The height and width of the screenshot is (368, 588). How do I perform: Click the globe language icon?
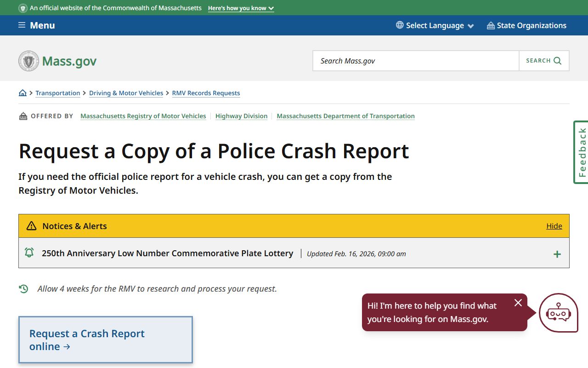[x=400, y=25]
